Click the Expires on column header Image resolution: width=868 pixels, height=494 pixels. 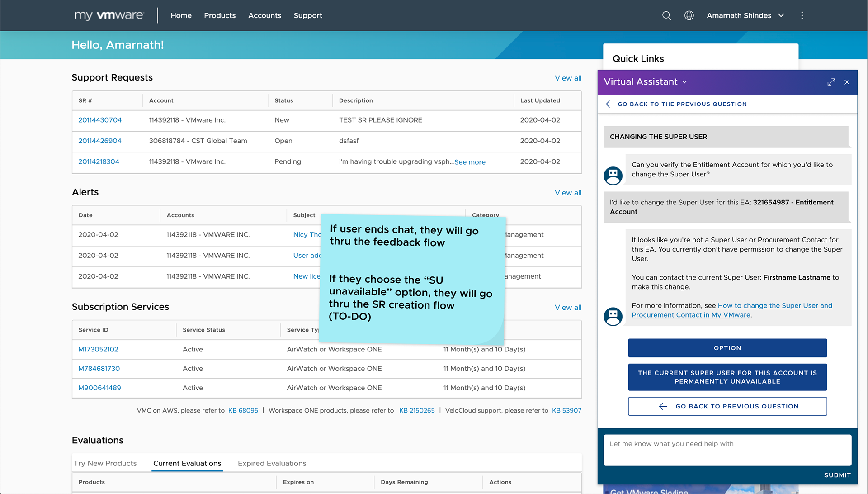click(298, 482)
